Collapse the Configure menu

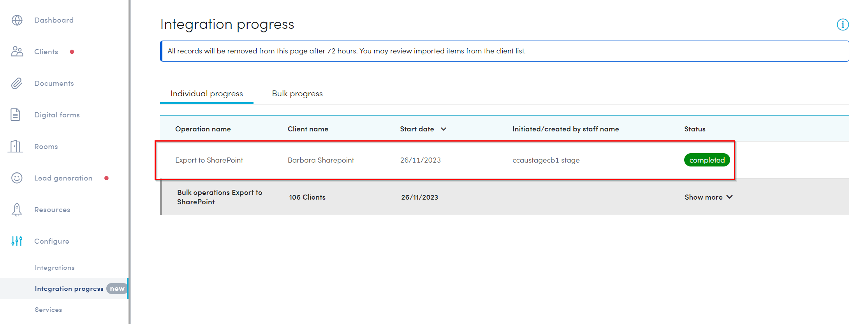coord(52,241)
